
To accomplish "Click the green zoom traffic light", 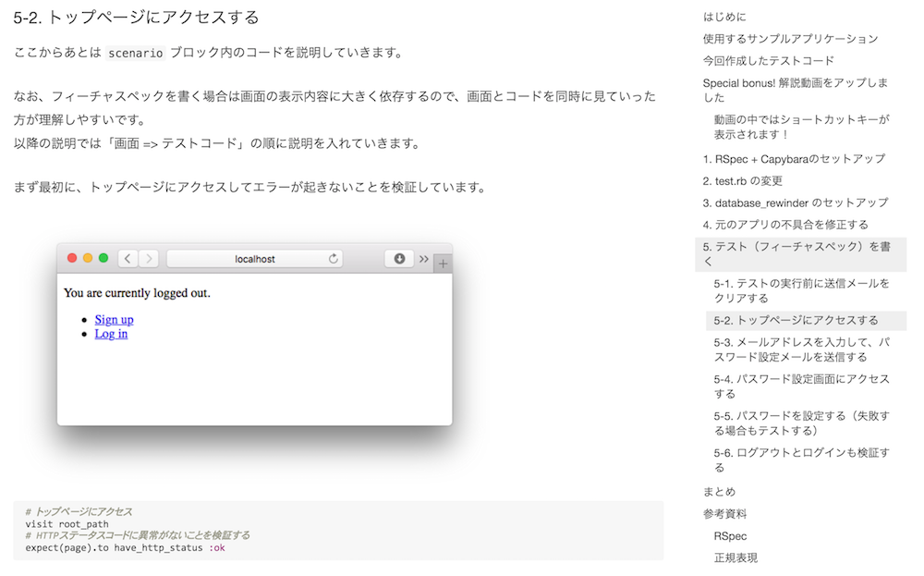I will click(103, 258).
